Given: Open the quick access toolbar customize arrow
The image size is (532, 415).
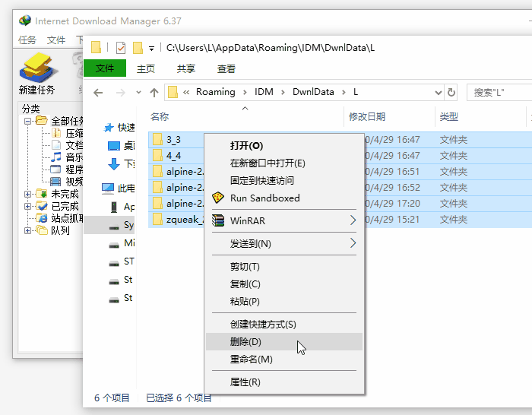Looking at the screenshot, I should 152,49.
